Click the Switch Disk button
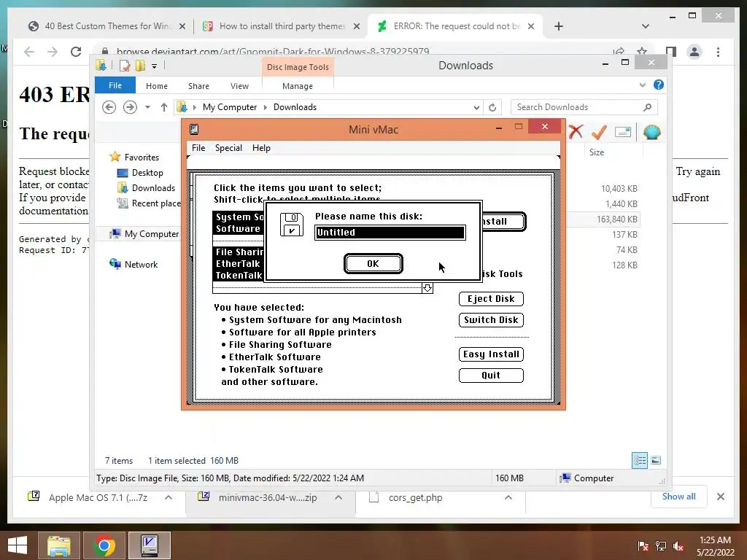 [x=491, y=319]
